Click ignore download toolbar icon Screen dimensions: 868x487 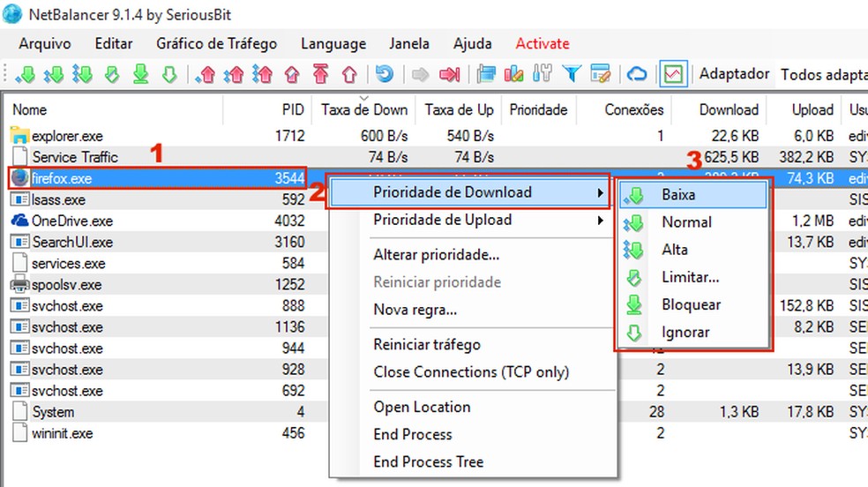pos(169,73)
